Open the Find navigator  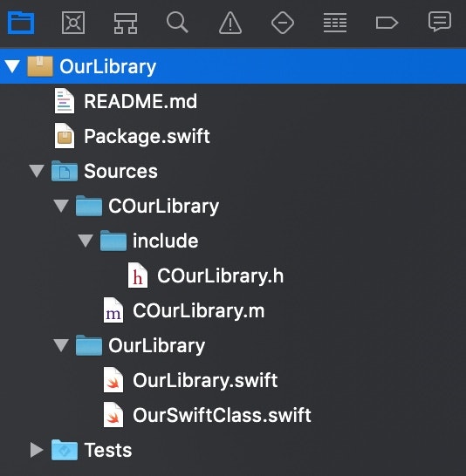[177, 22]
